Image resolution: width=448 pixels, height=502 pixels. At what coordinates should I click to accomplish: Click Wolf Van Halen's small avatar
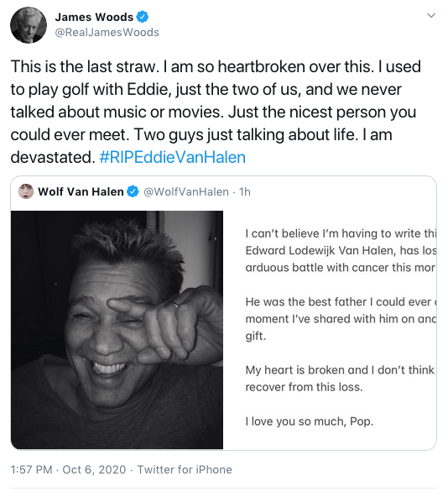point(26,191)
